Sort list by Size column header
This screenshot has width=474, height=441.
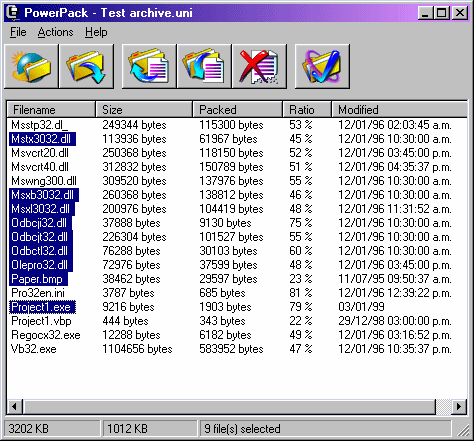(144, 110)
